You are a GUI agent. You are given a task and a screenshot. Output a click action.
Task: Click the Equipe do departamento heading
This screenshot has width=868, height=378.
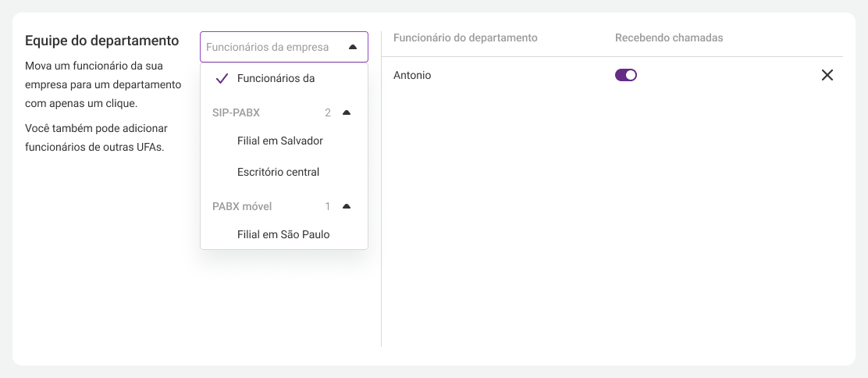[x=101, y=41]
